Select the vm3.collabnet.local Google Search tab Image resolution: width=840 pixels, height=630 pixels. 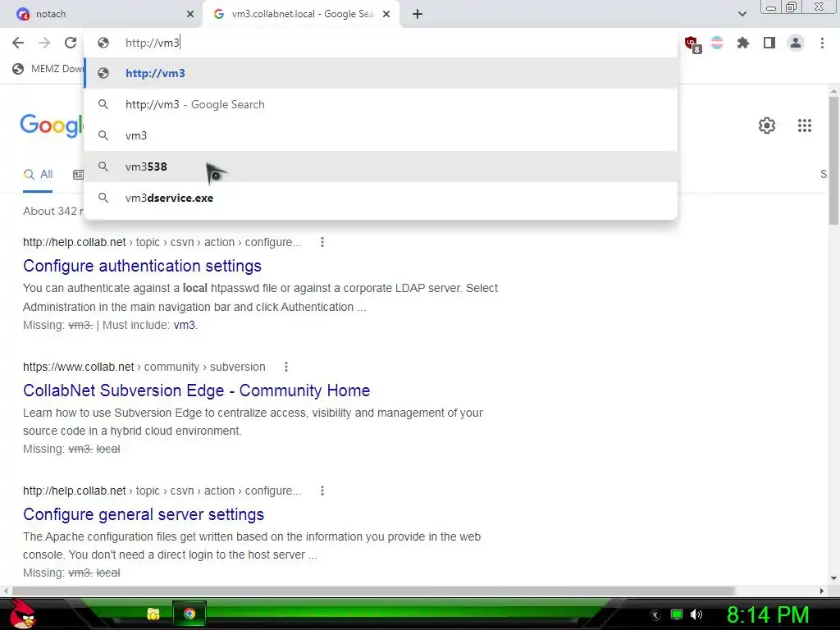[301, 14]
